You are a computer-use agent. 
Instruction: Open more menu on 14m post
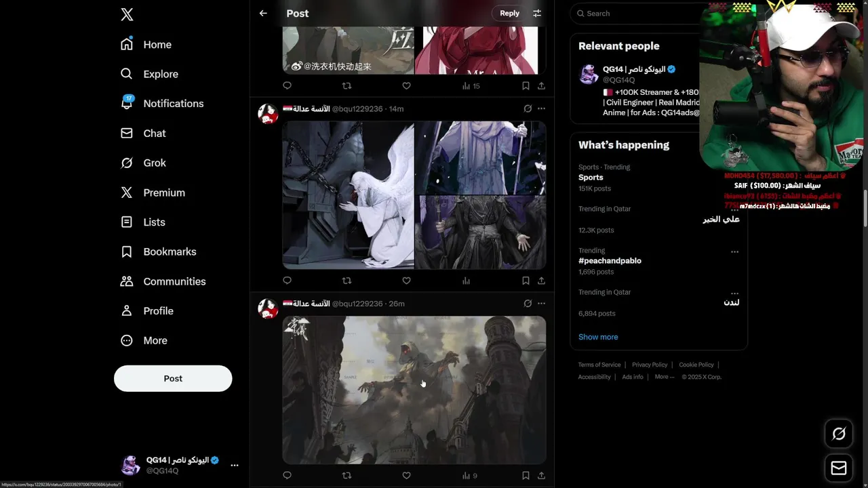[541, 108]
